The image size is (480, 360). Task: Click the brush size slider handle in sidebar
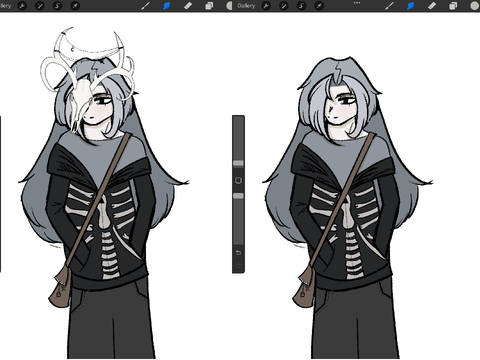(x=238, y=163)
